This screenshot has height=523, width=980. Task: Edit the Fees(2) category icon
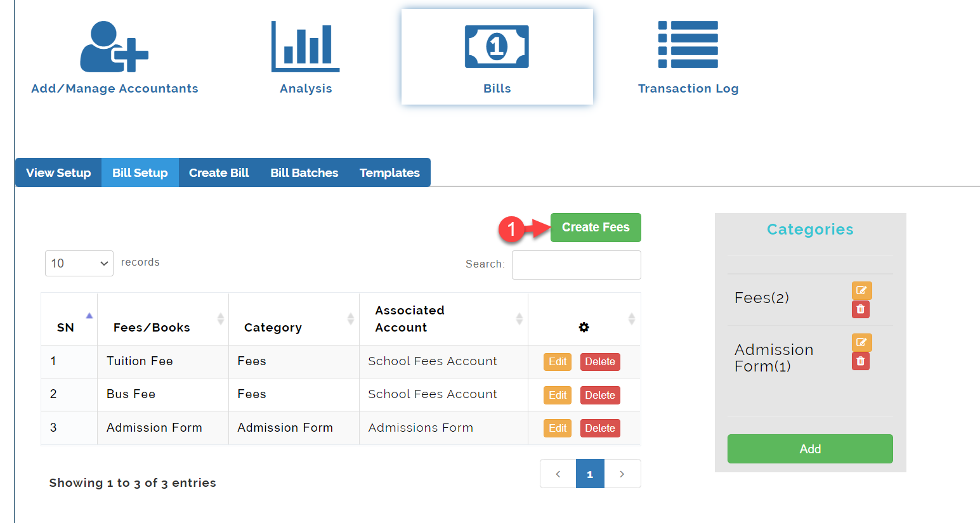[x=861, y=290]
